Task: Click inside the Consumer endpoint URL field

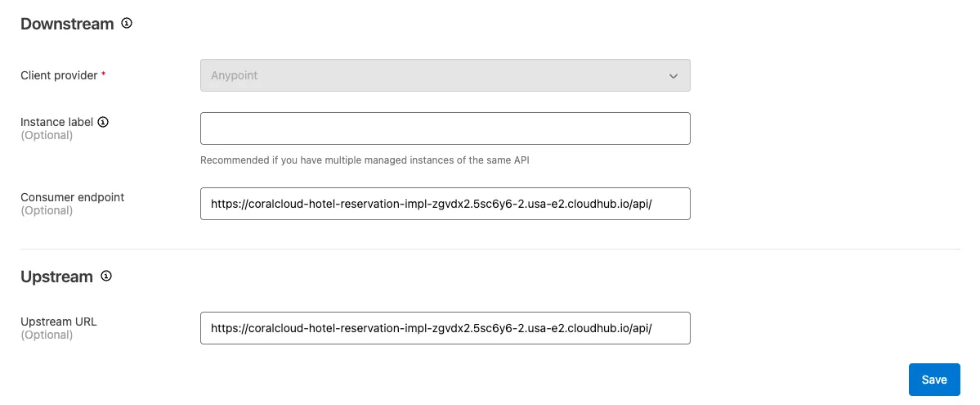Action: (445, 204)
